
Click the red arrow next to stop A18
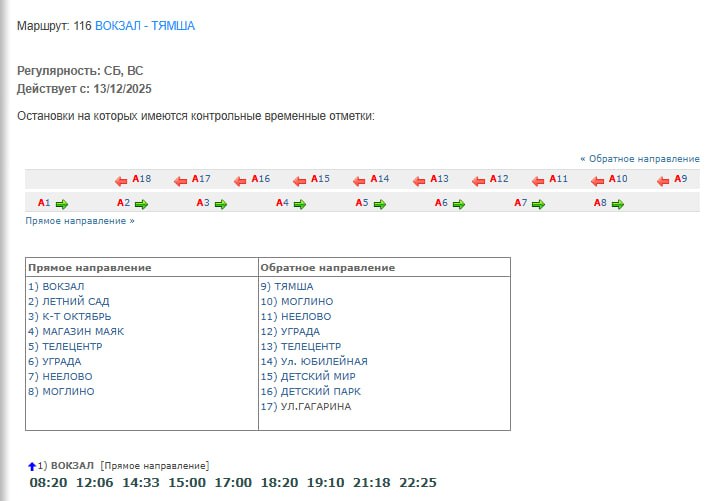(123, 181)
